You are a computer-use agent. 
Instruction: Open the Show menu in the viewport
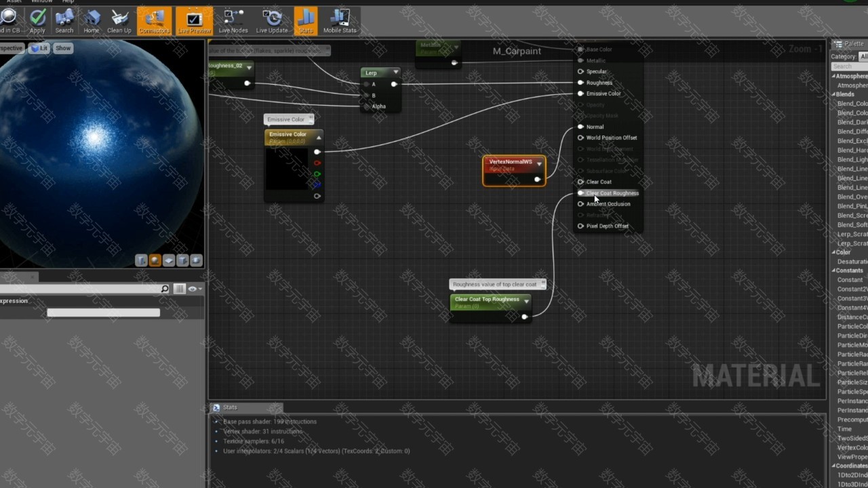(x=63, y=48)
